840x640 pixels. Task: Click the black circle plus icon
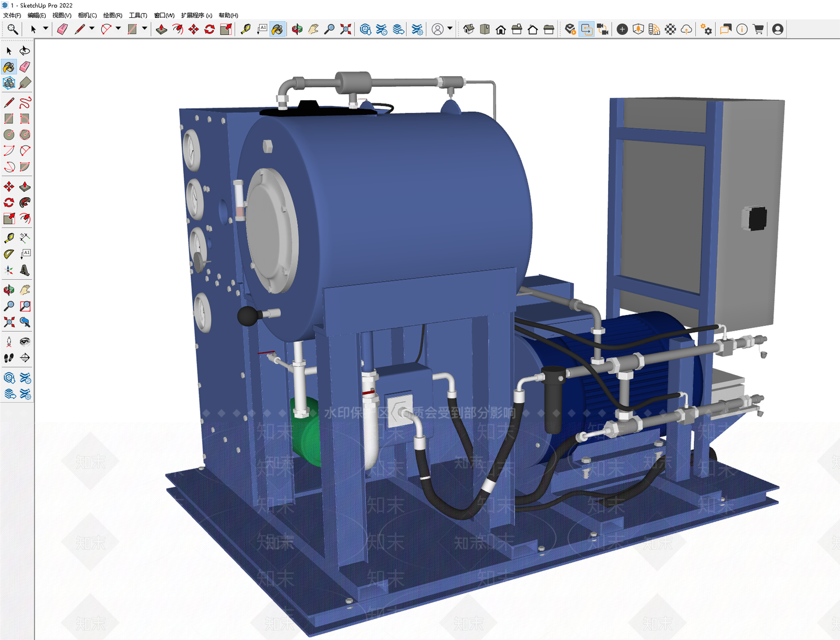pos(622,29)
